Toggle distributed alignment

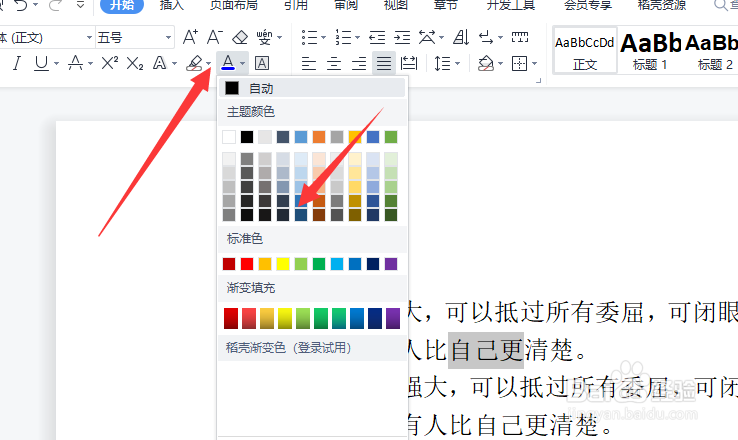[409, 63]
